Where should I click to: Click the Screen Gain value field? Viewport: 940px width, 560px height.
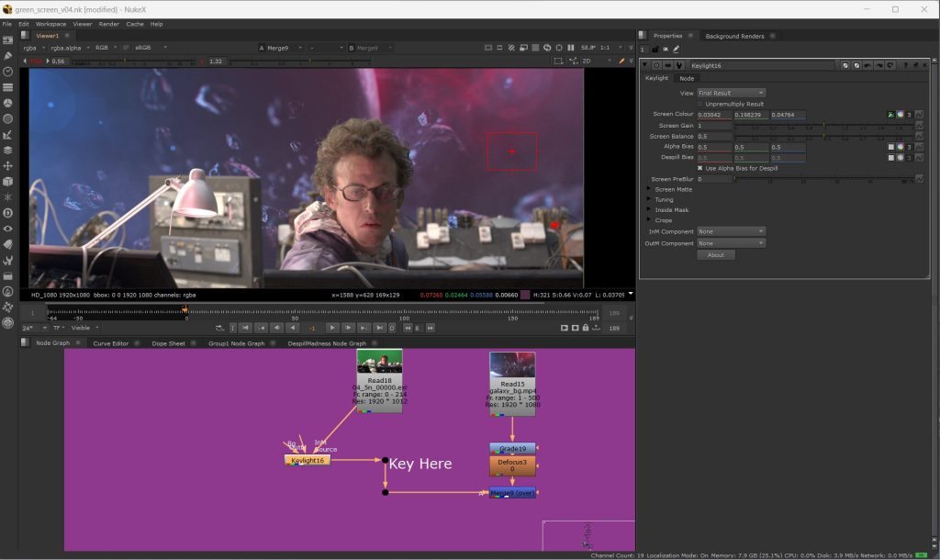pyautogui.click(x=714, y=126)
